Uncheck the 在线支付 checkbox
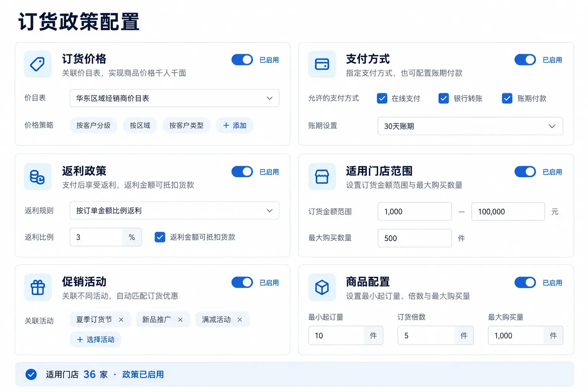Viewport: 588px width, 392px height. pos(382,98)
